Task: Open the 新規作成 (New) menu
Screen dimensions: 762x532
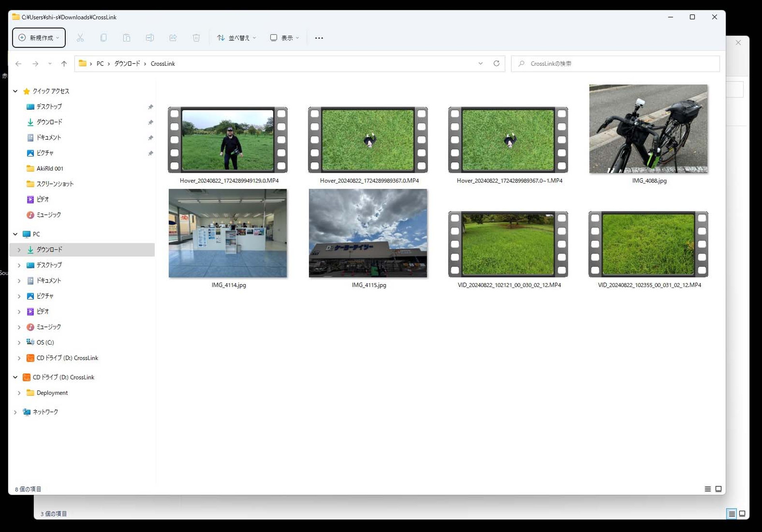Action: pyautogui.click(x=38, y=38)
